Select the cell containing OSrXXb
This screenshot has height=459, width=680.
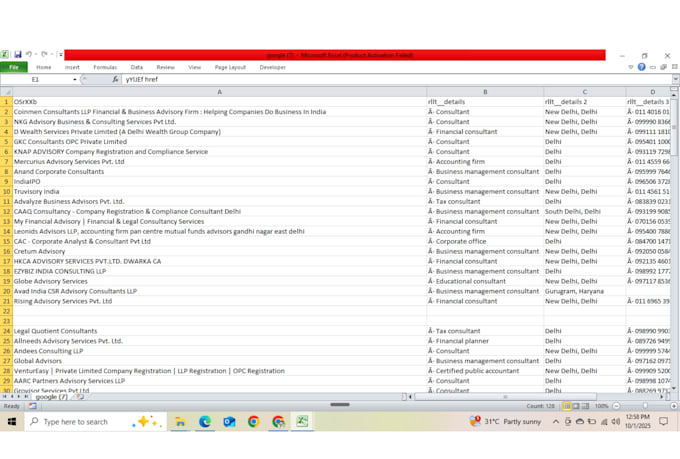[x=219, y=102]
